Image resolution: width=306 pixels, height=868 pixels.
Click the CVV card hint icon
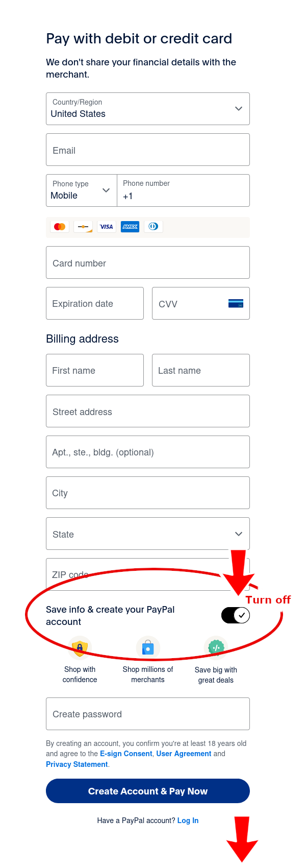click(x=236, y=304)
